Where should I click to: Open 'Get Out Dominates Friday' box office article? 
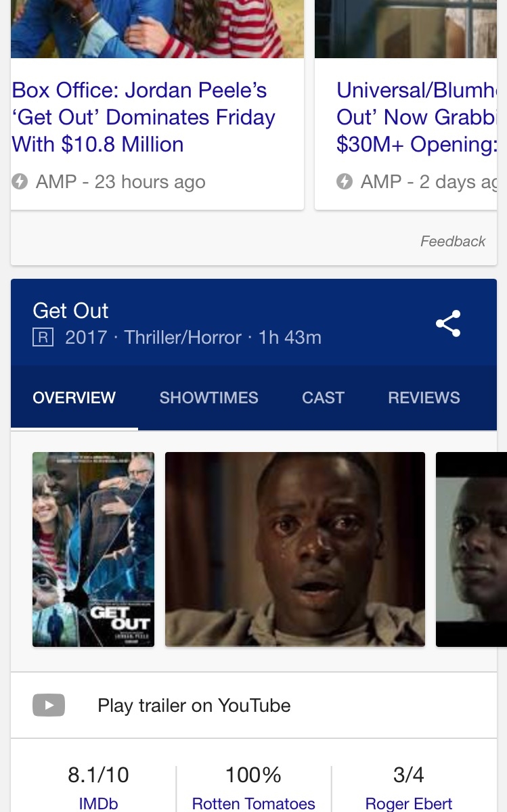coord(144,118)
